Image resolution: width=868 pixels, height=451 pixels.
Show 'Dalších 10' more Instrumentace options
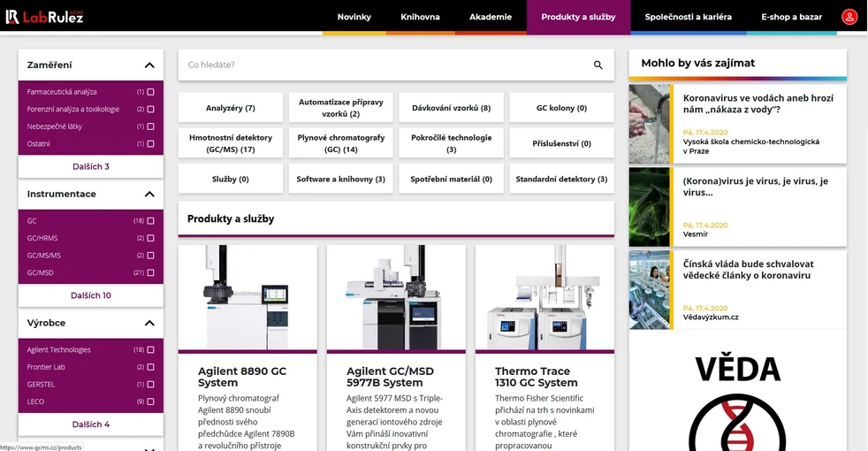point(91,295)
